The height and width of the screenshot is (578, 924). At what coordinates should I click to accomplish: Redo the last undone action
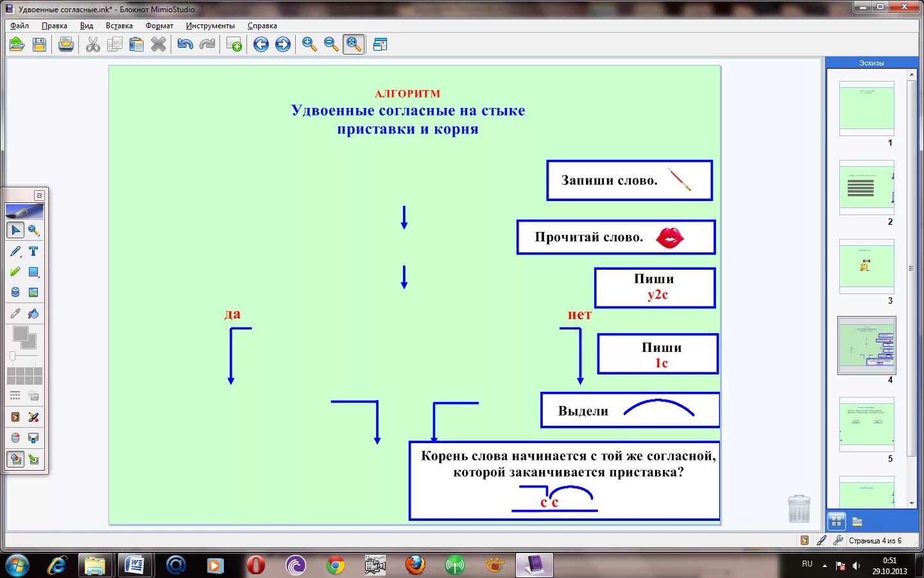pos(207,44)
